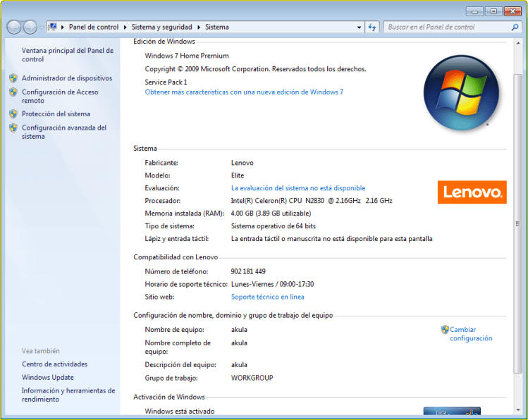Click Lunes-Viernes / 09:00-17:30 support hours

click(x=272, y=285)
